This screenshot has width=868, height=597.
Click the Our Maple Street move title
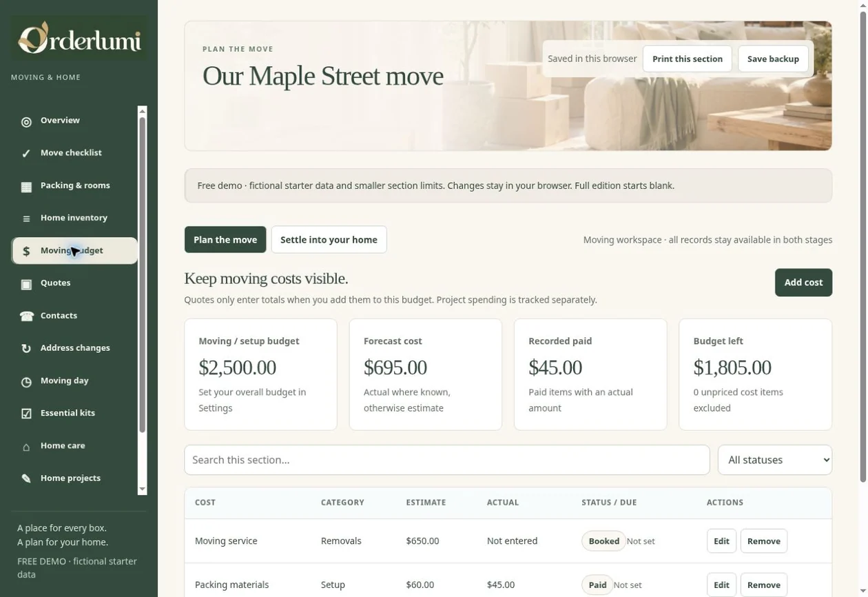coord(322,76)
